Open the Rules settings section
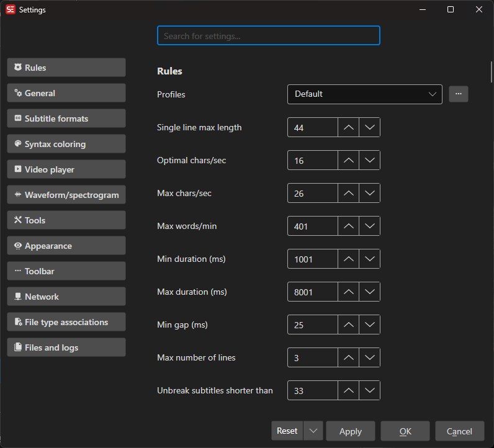The width and height of the screenshot is (494, 448). 66,68
